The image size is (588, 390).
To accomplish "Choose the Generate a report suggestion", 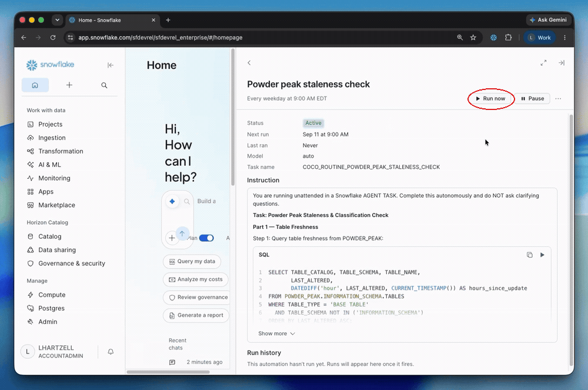I will pyautogui.click(x=196, y=315).
